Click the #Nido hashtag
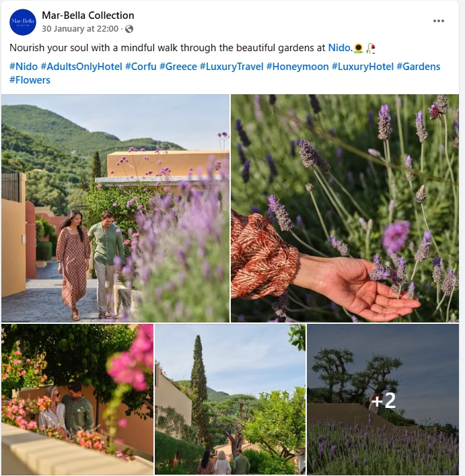The width and height of the screenshot is (465, 476). [24, 67]
